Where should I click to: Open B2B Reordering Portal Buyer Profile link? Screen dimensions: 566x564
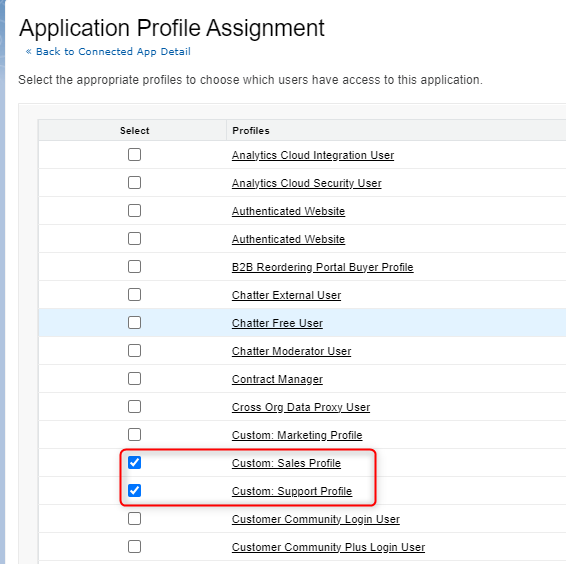322,267
